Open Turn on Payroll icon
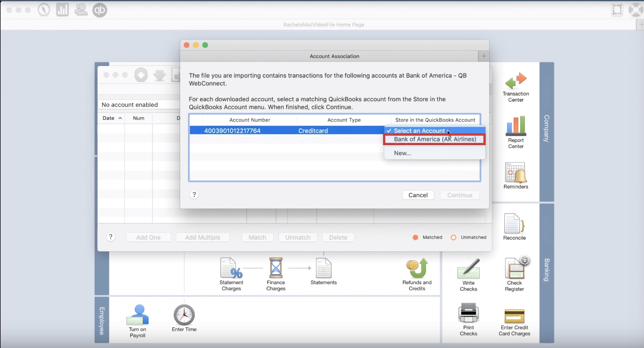The width and height of the screenshot is (644, 348). click(x=137, y=315)
